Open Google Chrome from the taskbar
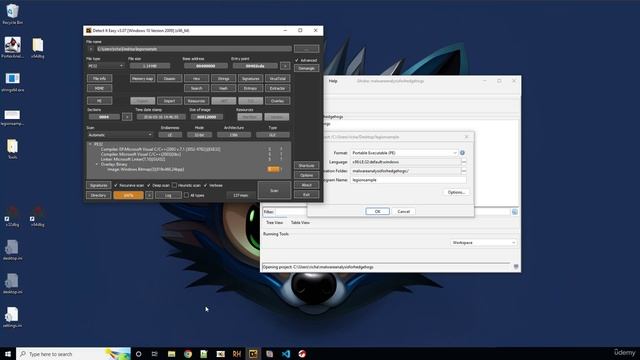The width and height of the screenshot is (640, 360). [x=188, y=354]
